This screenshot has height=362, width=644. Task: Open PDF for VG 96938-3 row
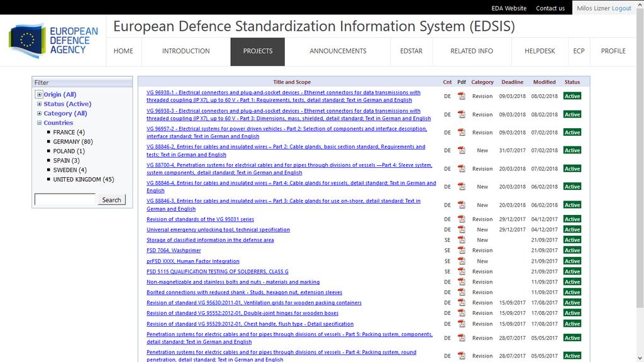click(x=462, y=114)
